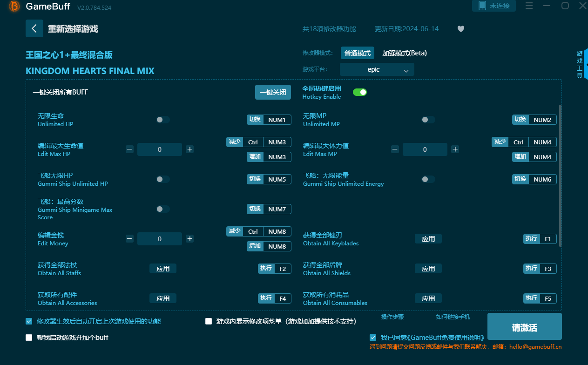Image resolution: width=588 pixels, height=365 pixels.
Task: Disable the global Hotkey Enable switch
Action: point(360,92)
